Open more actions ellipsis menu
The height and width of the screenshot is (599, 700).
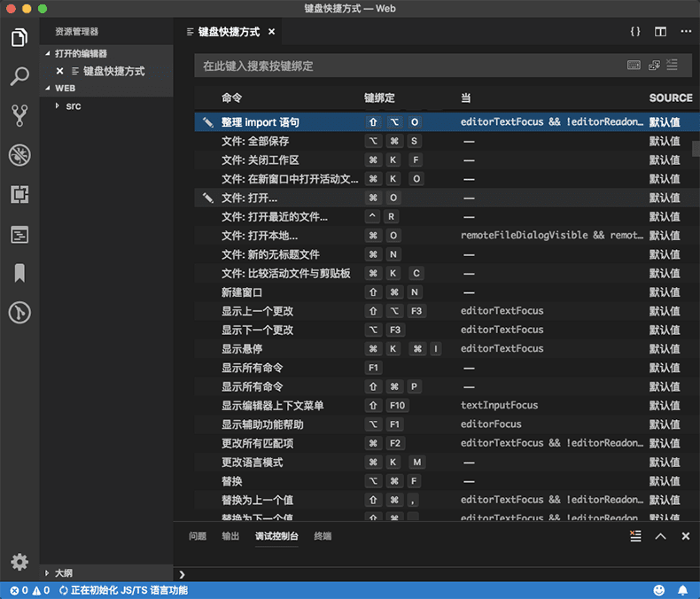(x=686, y=31)
